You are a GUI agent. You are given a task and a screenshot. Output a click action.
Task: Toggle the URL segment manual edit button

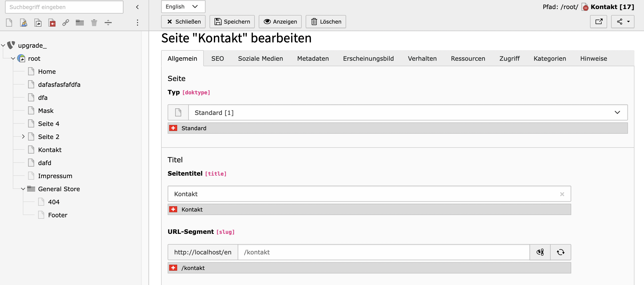point(540,252)
